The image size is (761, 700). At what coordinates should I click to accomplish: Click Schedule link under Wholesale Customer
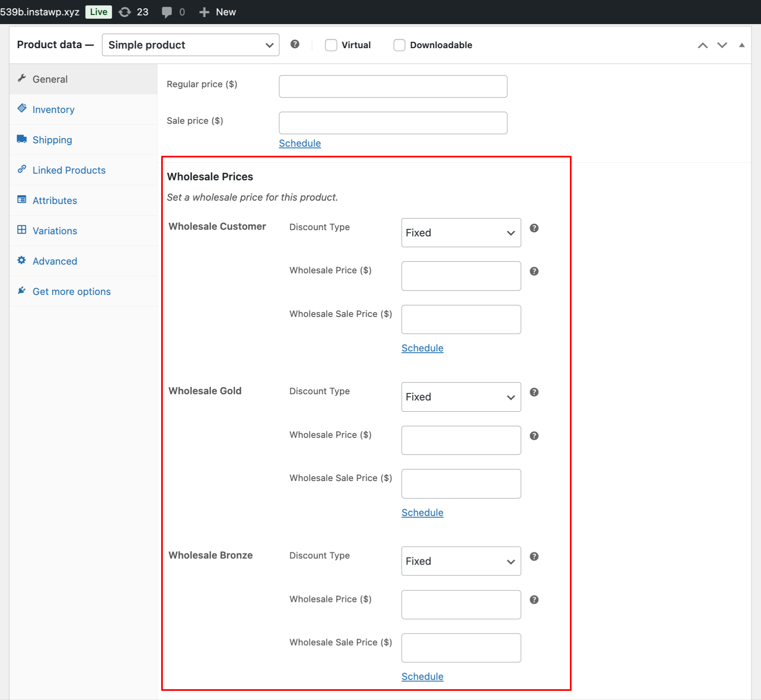[422, 348]
